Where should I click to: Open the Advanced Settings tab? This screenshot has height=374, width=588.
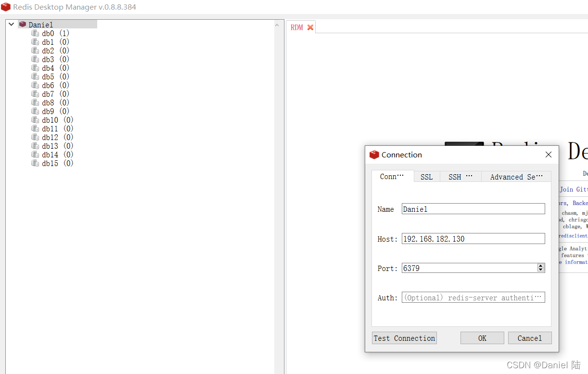(516, 177)
